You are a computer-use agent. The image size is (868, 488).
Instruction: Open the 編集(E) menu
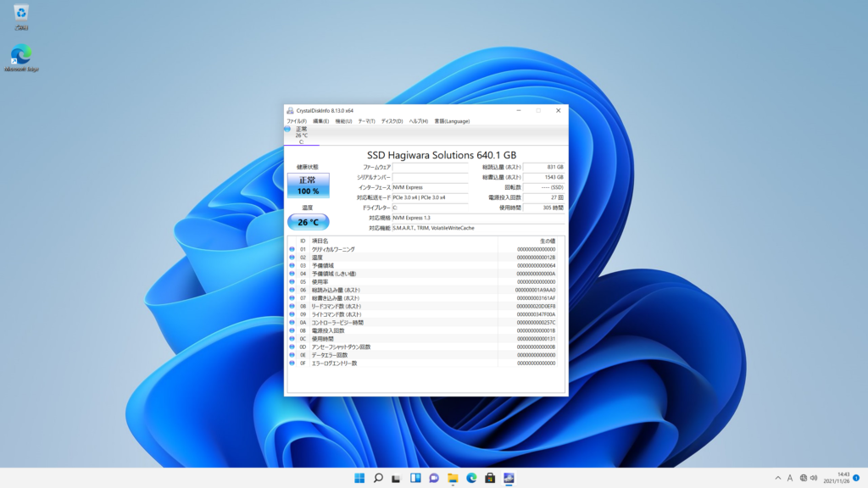tap(320, 121)
